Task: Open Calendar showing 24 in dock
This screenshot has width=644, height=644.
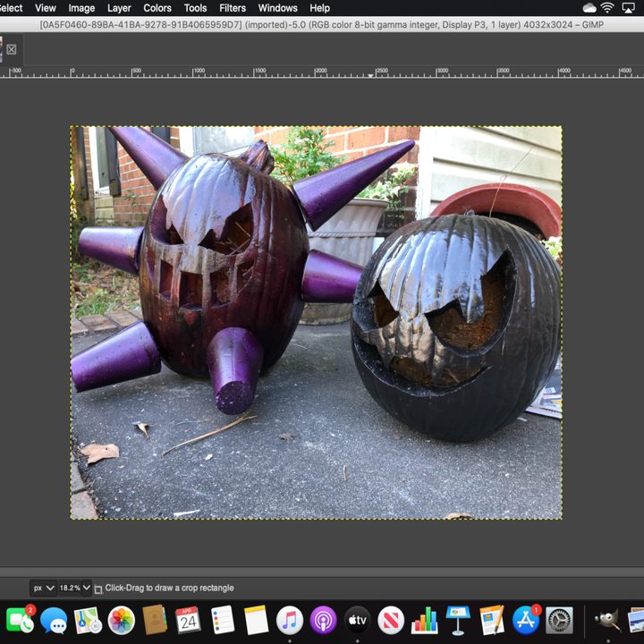Action: (x=188, y=620)
